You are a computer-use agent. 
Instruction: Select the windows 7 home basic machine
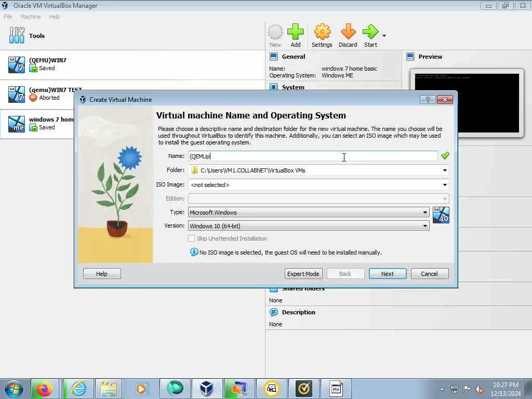click(x=37, y=124)
